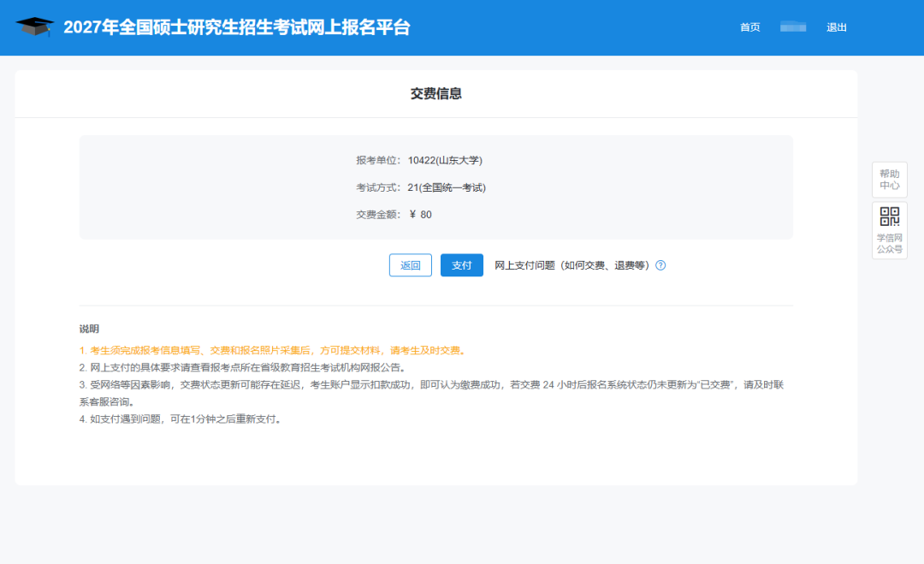Click 退出 to log out

pos(836,27)
